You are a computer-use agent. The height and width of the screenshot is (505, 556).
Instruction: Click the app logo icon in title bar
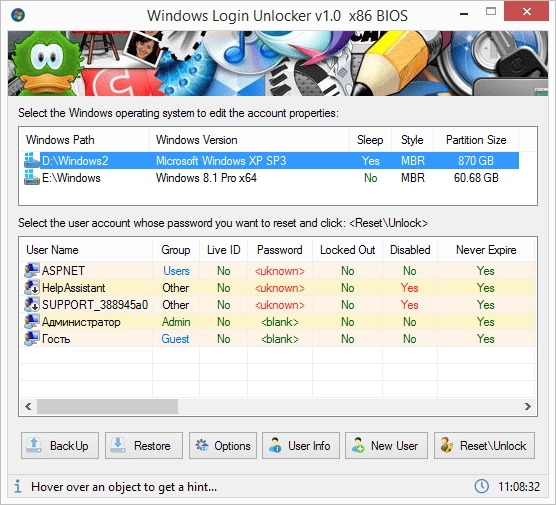(18, 15)
